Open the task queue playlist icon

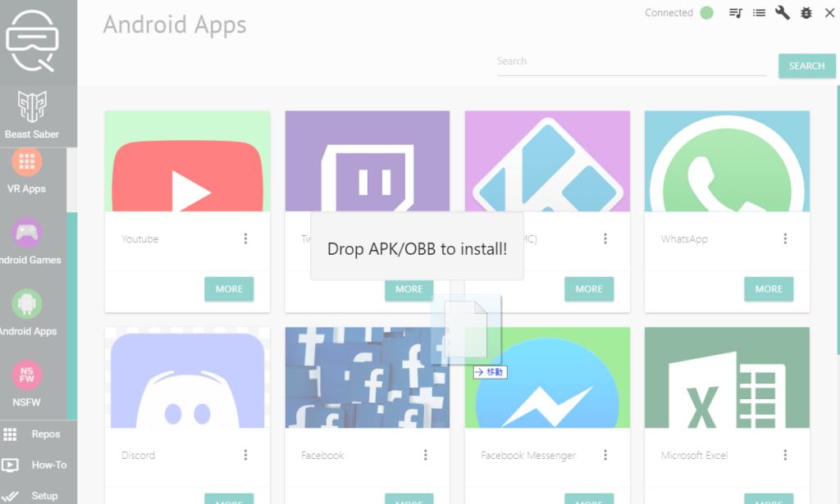point(736,13)
